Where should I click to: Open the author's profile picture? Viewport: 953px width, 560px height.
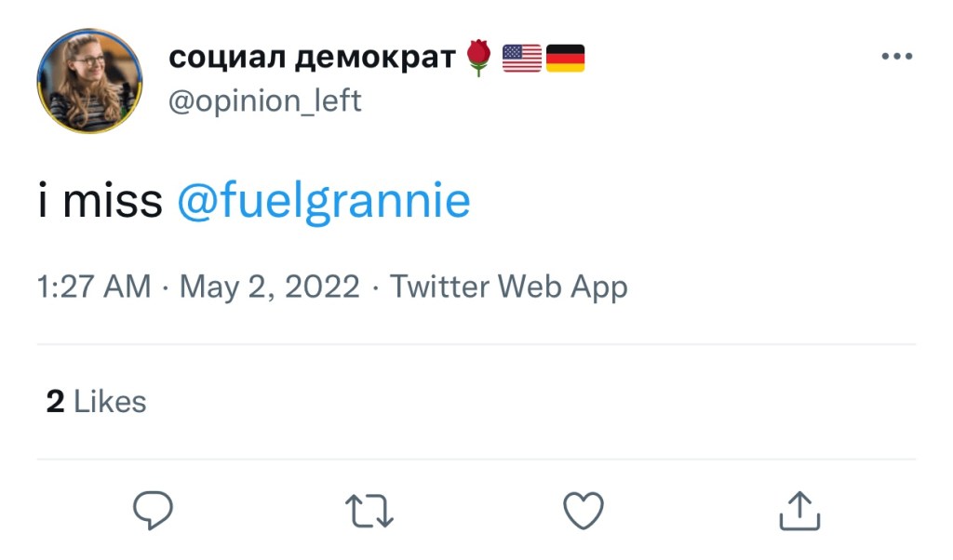pos(89,80)
